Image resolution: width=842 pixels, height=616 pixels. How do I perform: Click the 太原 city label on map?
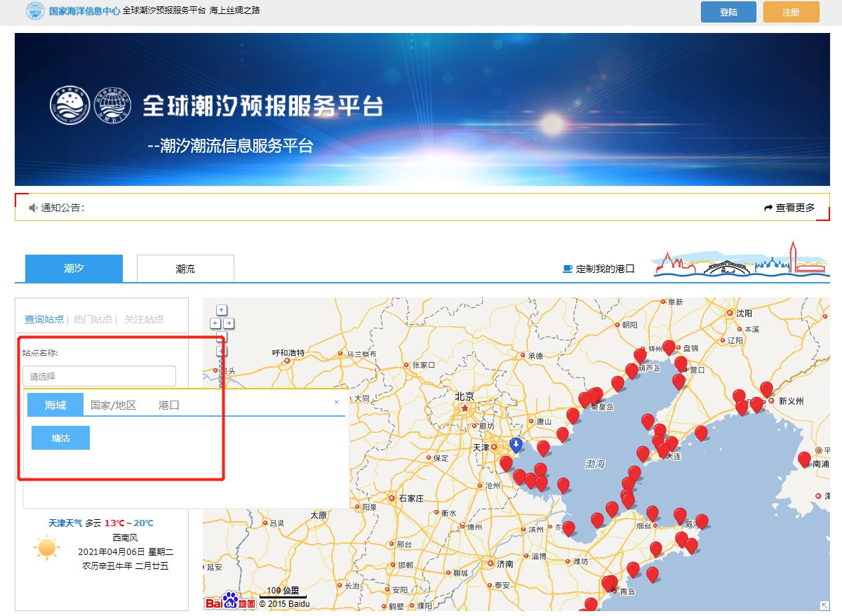[318, 515]
